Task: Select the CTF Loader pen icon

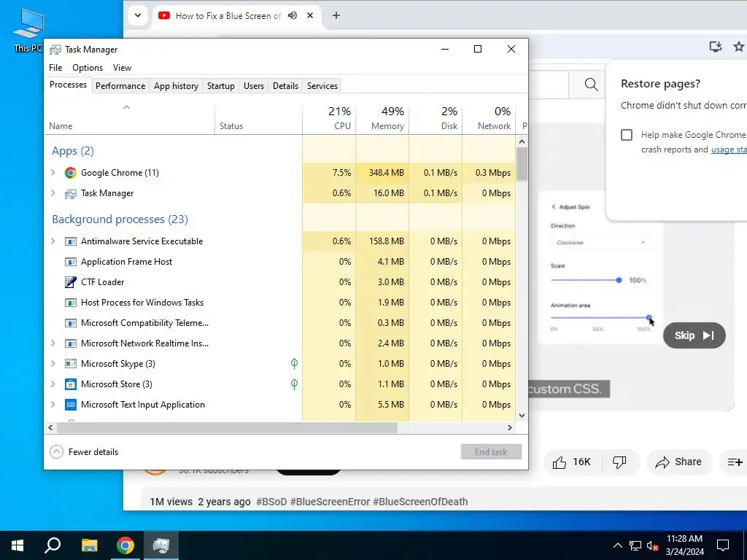Action: point(71,282)
